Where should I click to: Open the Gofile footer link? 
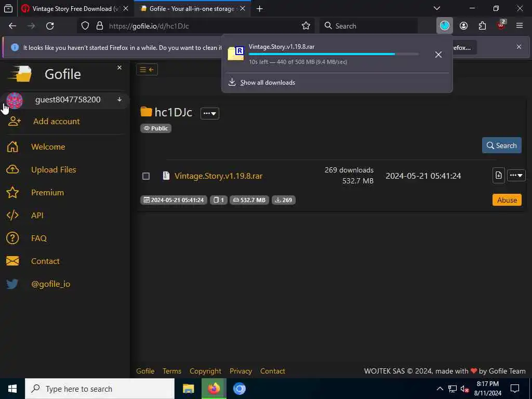point(145,371)
